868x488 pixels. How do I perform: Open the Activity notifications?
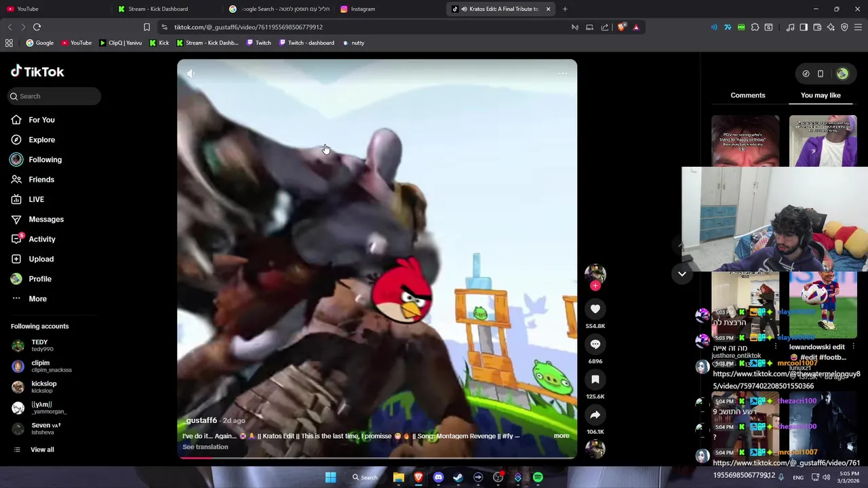pyautogui.click(x=42, y=239)
